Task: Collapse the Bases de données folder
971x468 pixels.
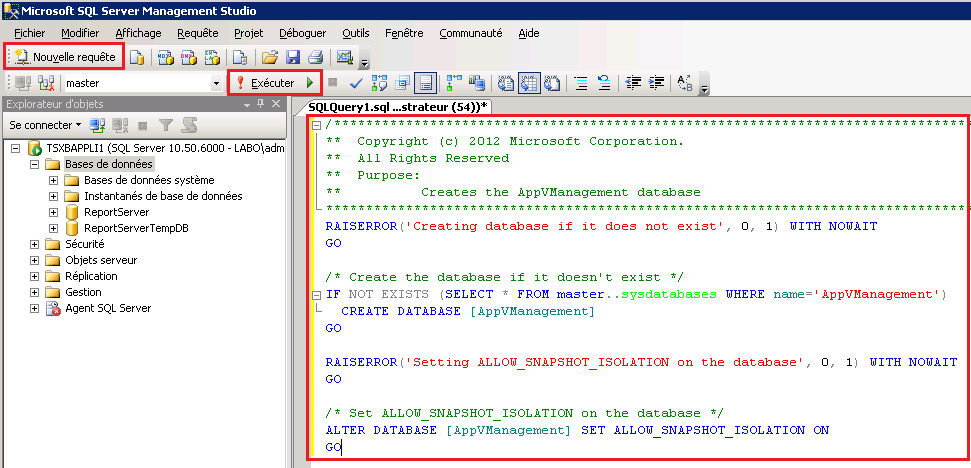Action: 35,164
